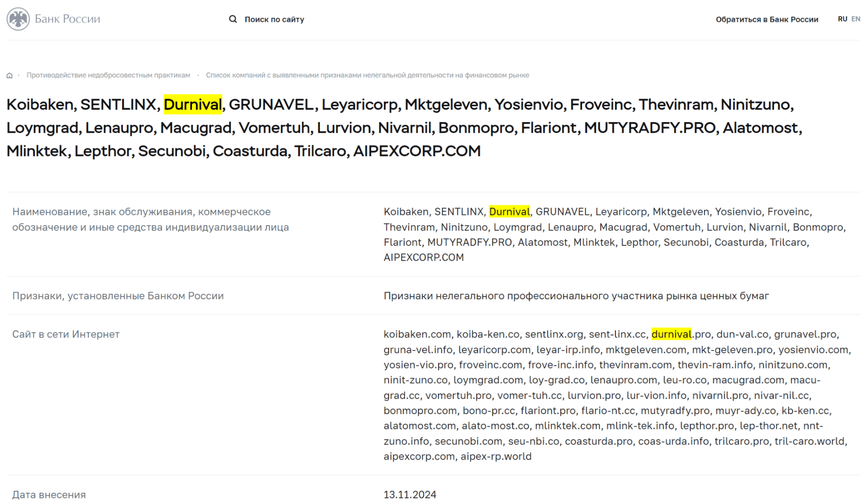Click highlighted durnival.pro in website list
This screenshot has height=504, width=862.
pos(681,334)
